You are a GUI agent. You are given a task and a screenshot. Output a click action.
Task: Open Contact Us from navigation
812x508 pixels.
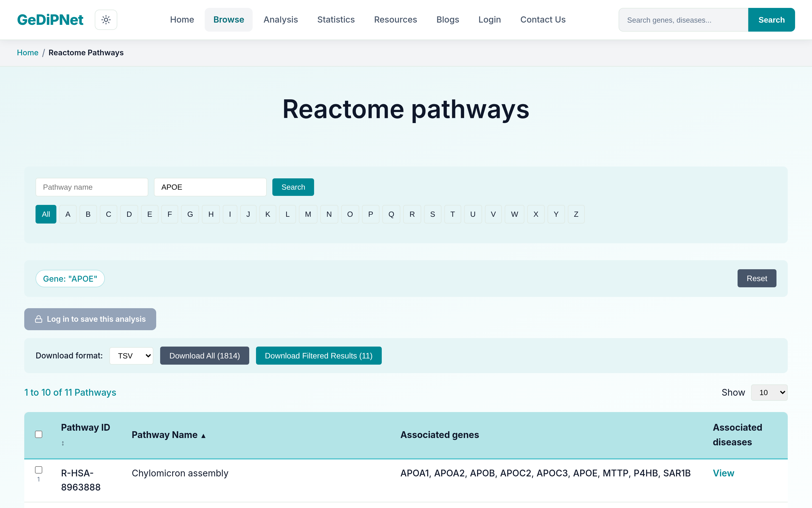tap(543, 20)
